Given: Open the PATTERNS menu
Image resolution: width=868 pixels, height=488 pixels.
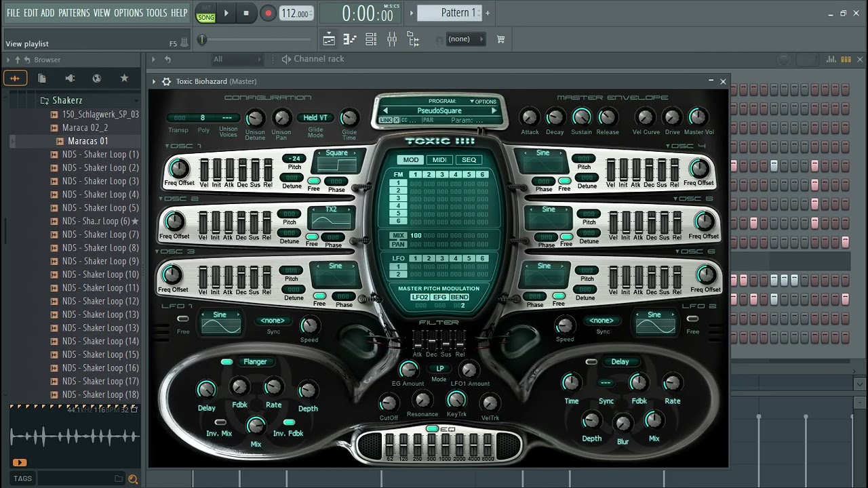Looking at the screenshot, I should (74, 12).
